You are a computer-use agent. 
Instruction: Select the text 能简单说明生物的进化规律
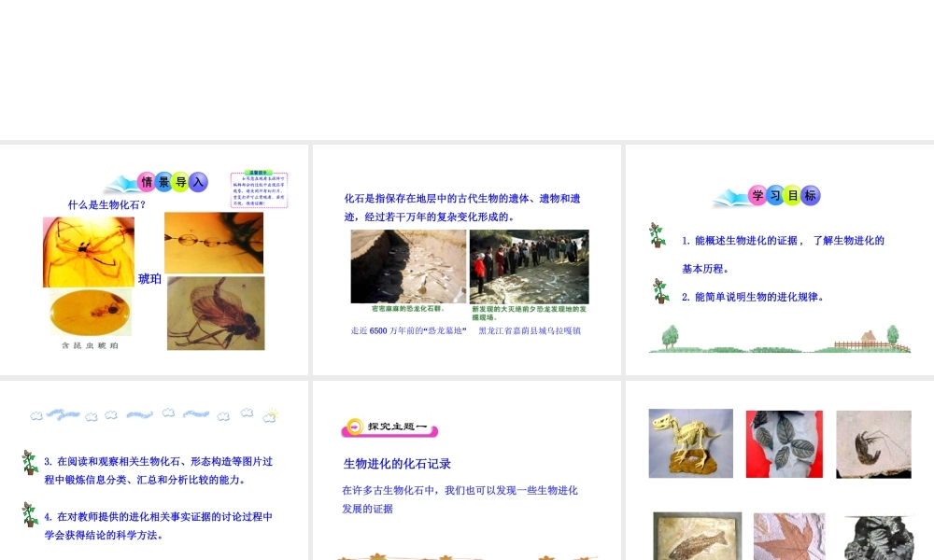753,297
